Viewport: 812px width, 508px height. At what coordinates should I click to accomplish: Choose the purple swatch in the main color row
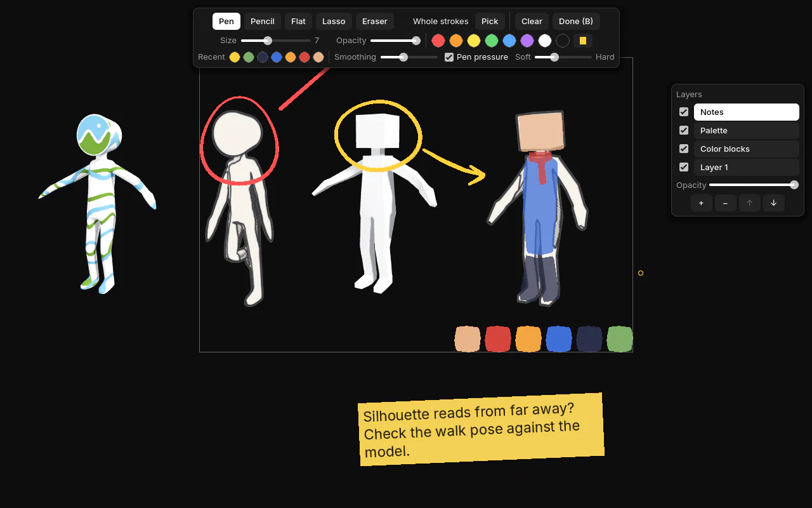pos(527,41)
